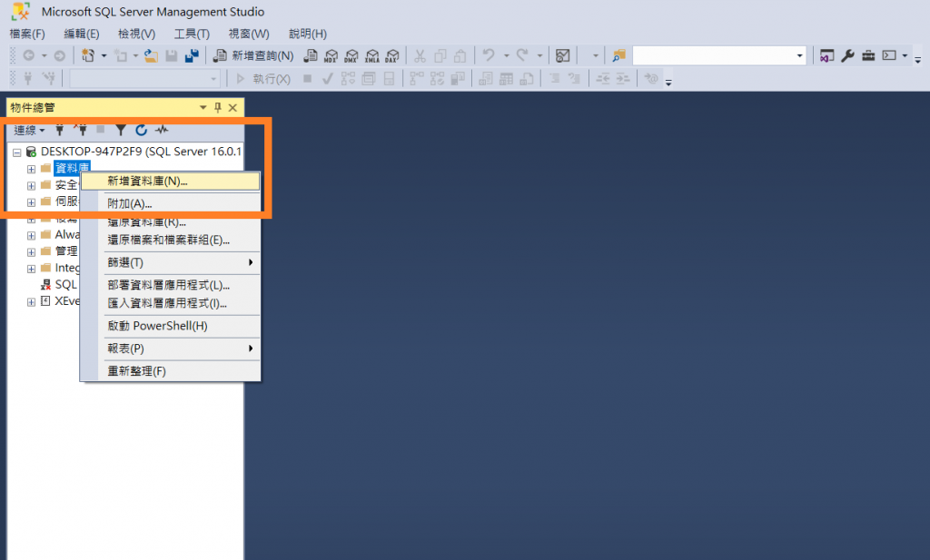Choose 匯入資料層應用程式(I)... menu item
The height and width of the screenshot is (560, 930).
(171, 303)
